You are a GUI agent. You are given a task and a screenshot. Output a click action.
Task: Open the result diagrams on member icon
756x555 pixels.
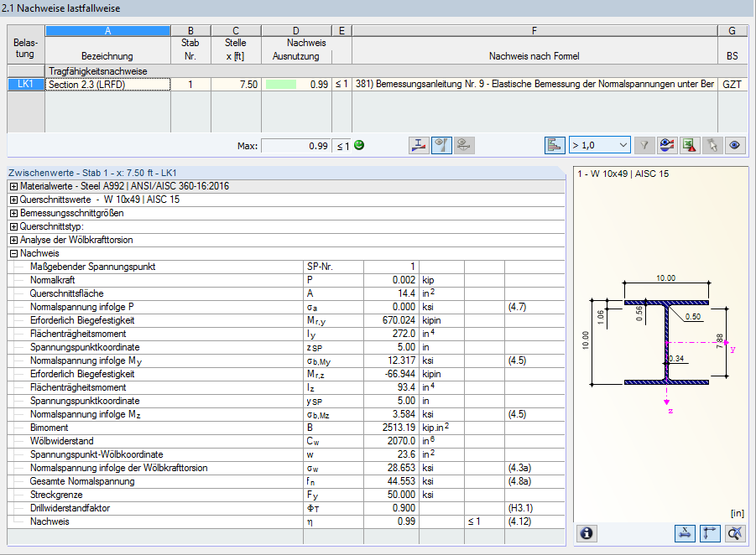tap(418, 144)
